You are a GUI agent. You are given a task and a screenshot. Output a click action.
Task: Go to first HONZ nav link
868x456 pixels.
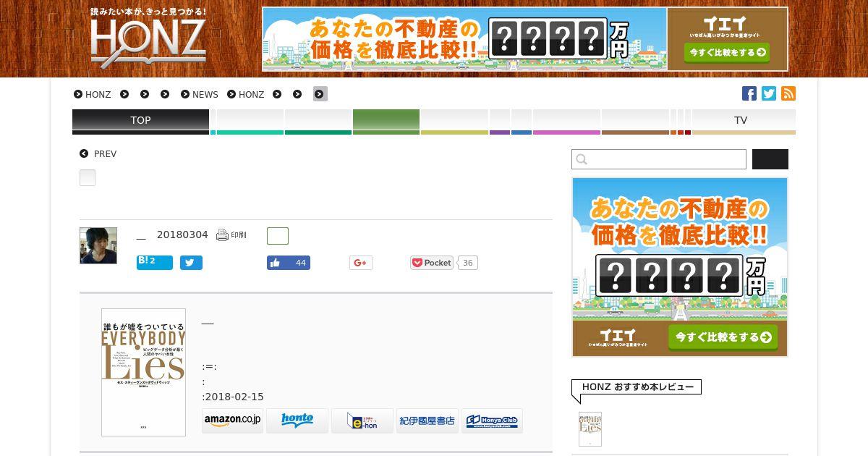pyautogui.click(x=93, y=94)
